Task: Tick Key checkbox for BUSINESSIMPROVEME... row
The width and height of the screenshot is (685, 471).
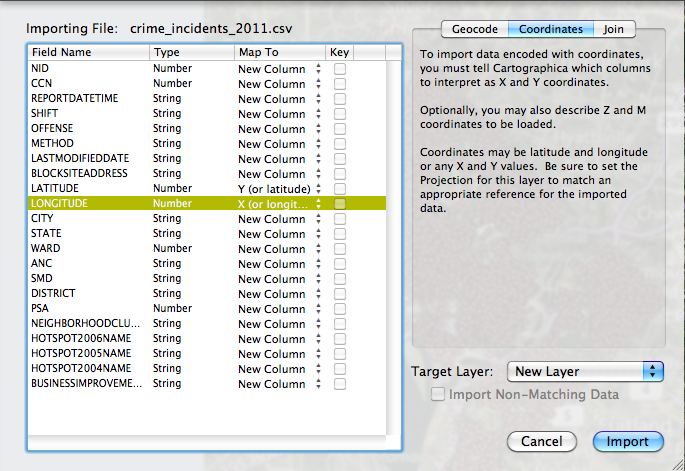Action: click(341, 384)
